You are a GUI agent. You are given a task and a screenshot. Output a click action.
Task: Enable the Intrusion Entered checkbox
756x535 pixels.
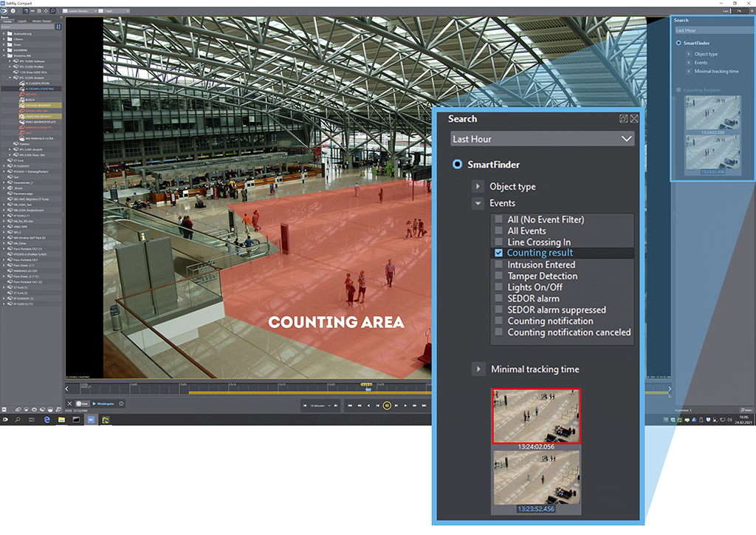tap(499, 265)
